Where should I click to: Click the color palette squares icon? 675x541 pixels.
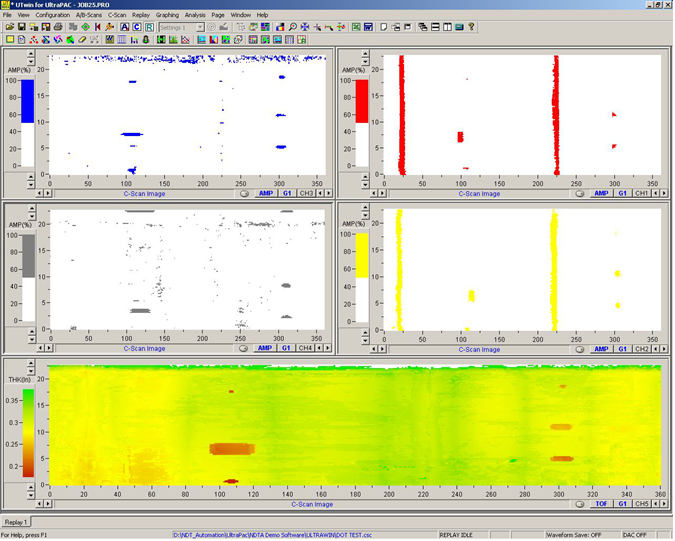point(280,27)
